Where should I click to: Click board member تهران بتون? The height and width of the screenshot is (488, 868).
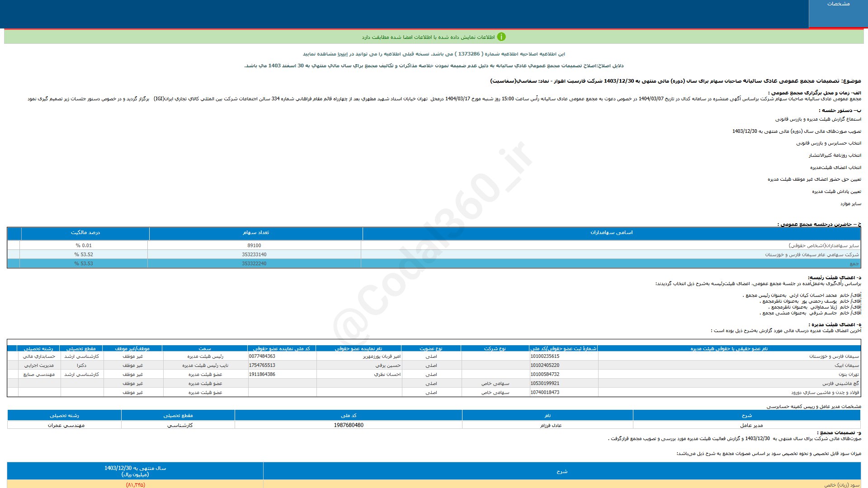(849, 374)
